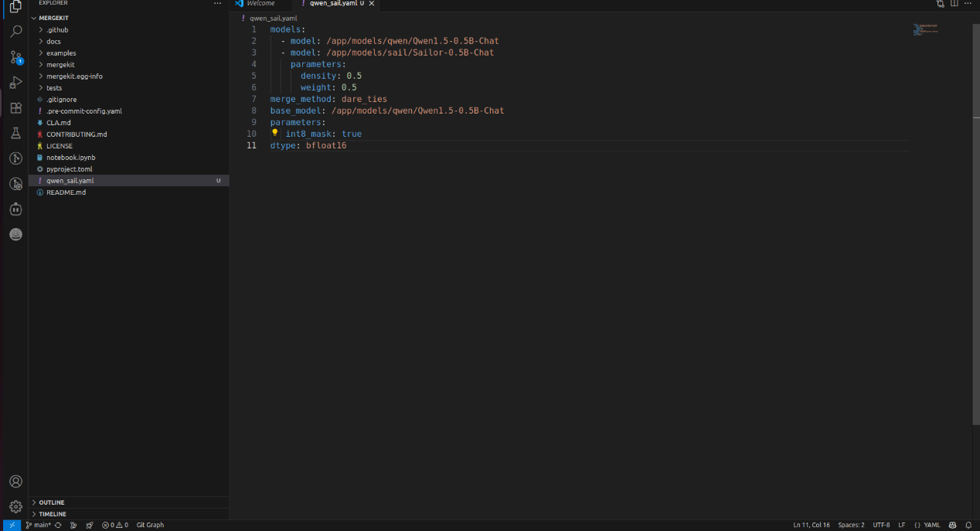Open the Source Control view
The height and width of the screenshot is (531, 980).
point(15,57)
